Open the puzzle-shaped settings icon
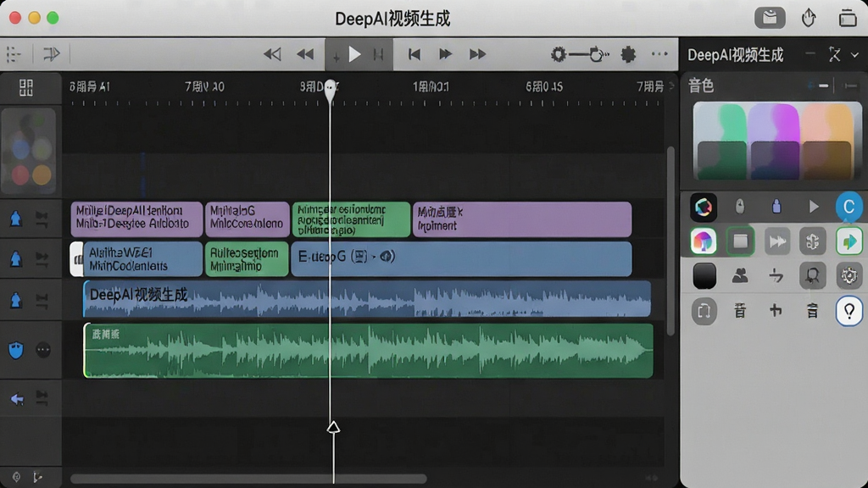Screen dimensions: 868x488 click(628, 54)
